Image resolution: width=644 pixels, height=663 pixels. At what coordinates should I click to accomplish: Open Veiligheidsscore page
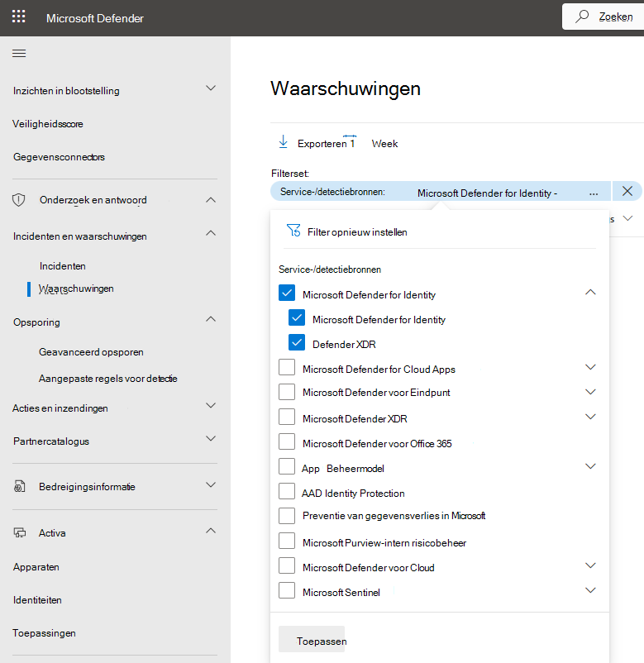48,124
